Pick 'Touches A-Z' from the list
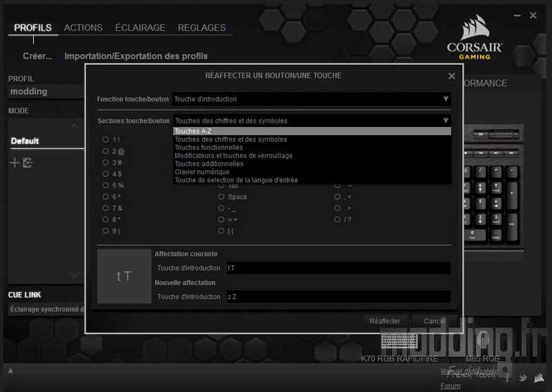The image size is (552, 392). (x=312, y=131)
